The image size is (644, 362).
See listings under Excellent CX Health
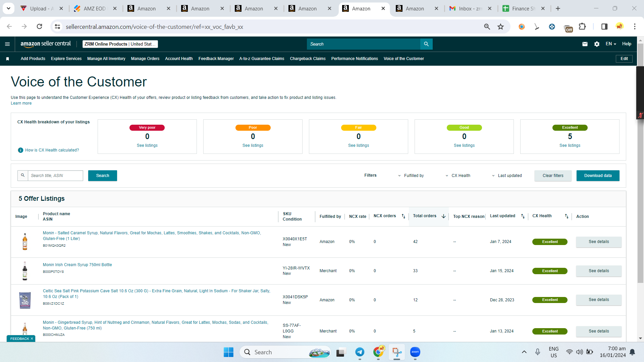[x=570, y=145]
